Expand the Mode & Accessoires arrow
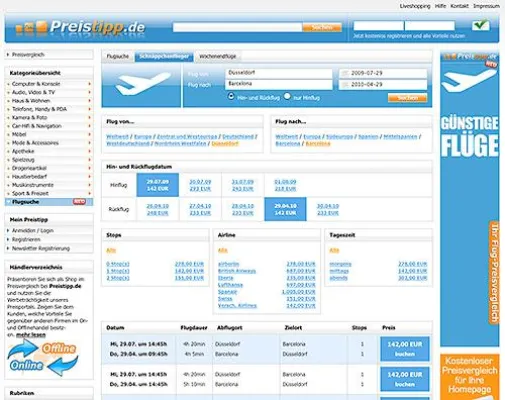This screenshot has height=400, width=505. coord(89,143)
